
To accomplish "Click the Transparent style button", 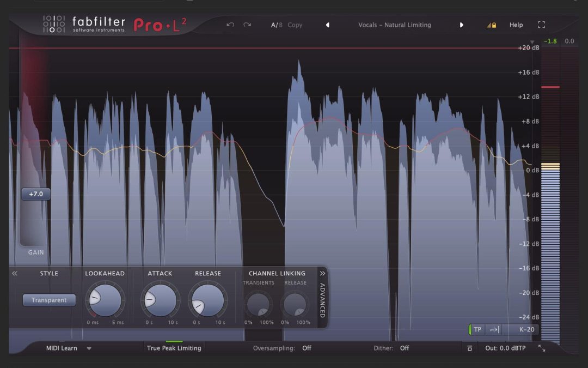I will pos(49,300).
